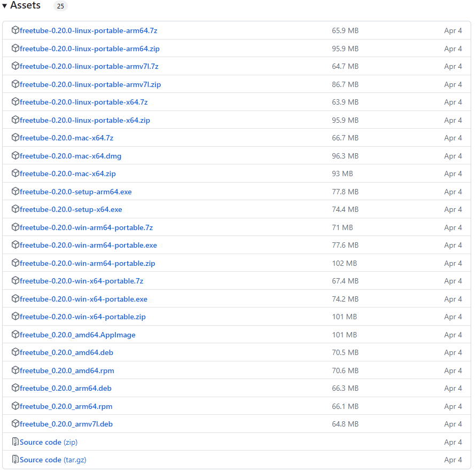
Task: Download freetube-0.20.0-mac-x64.zip
Action: click(x=68, y=174)
